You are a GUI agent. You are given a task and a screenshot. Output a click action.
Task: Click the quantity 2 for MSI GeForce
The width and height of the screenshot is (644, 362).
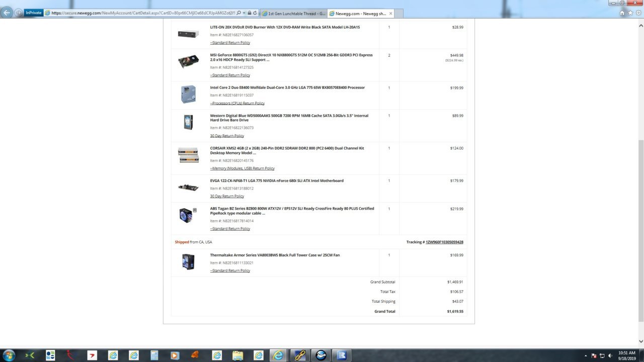(389, 55)
